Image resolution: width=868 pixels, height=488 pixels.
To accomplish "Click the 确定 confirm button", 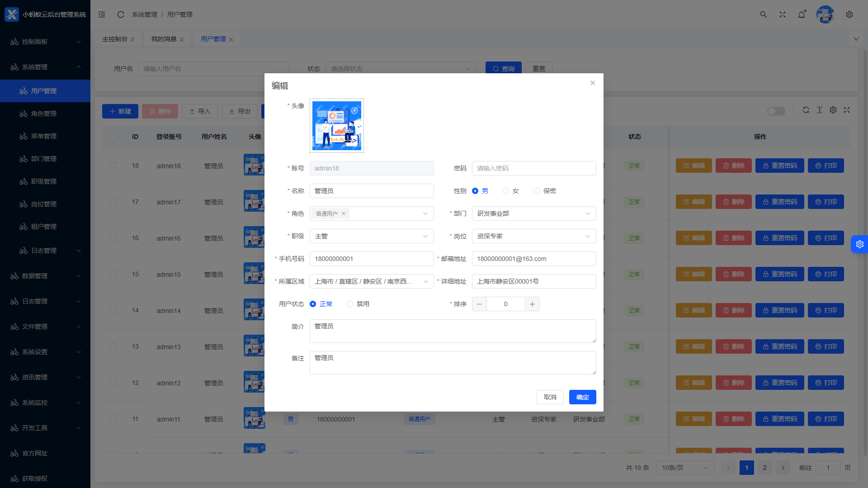I will pos(582,397).
